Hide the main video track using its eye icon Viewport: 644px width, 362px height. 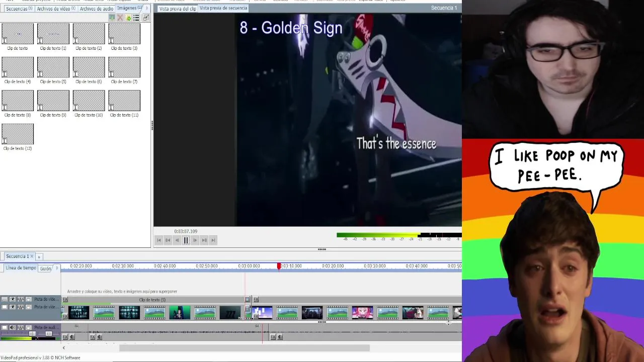(13, 307)
